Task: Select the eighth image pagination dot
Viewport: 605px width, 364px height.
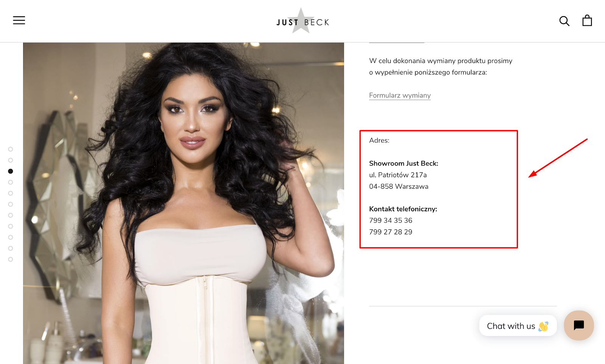Action: 11,226
